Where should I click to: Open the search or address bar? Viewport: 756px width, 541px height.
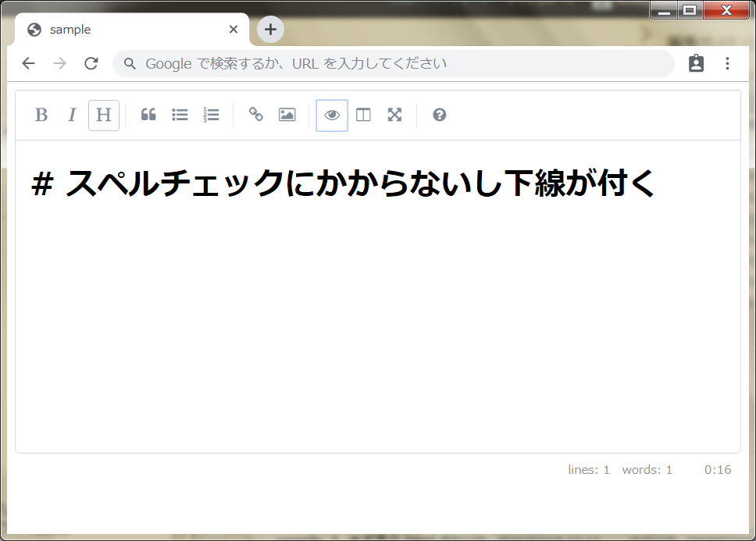click(390, 63)
